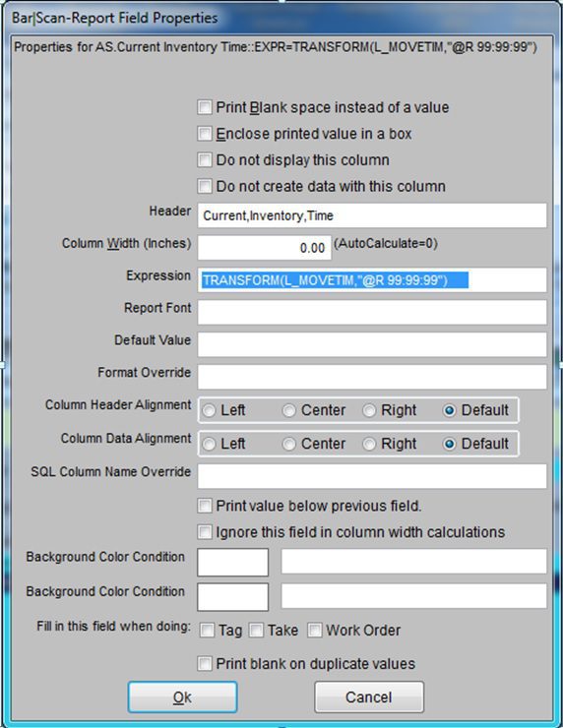Enable Print value below previous field
The height and width of the screenshot is (728, 563).
[x=205, y=506]
